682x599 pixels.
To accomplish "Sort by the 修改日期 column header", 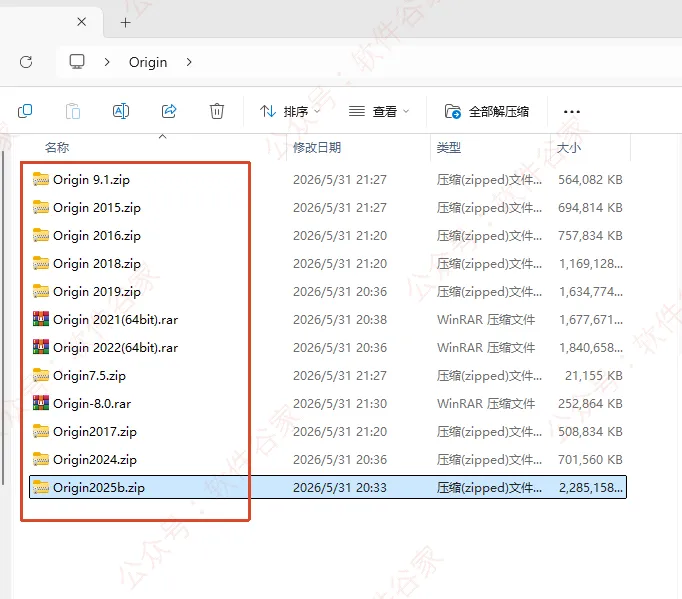I will (317, 147).
